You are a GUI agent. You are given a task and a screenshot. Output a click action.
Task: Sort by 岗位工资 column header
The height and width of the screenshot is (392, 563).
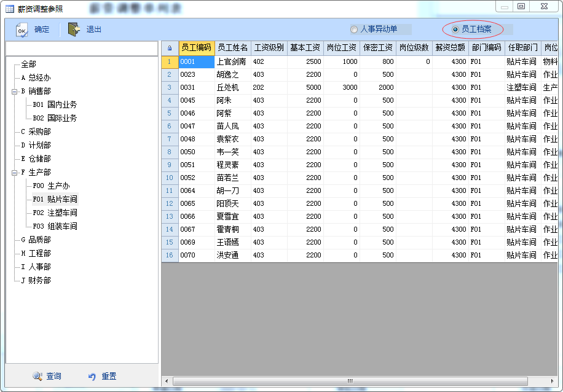[x=342, y=48]
